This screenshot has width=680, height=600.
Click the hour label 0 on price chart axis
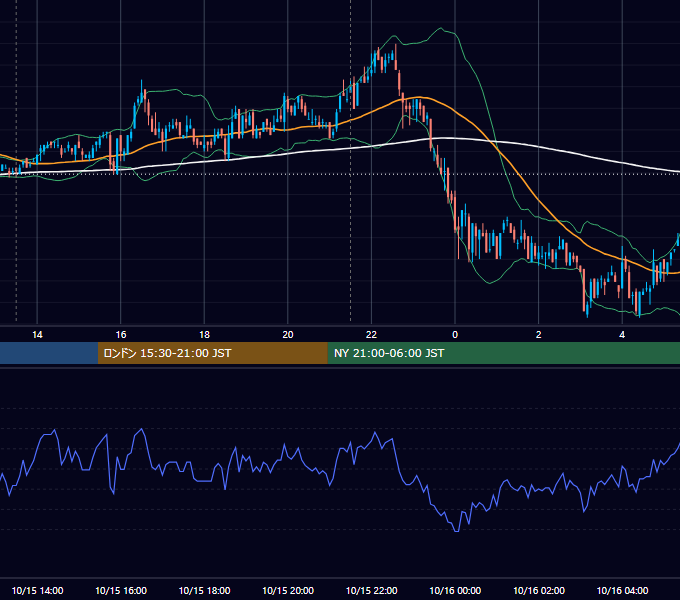pyautogui.click(x=455, y=335)
